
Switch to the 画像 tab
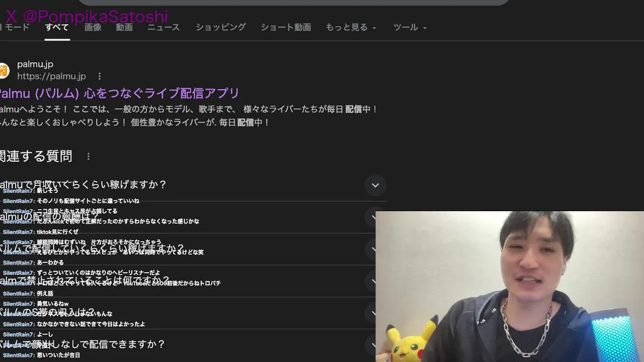click(93, 27)
